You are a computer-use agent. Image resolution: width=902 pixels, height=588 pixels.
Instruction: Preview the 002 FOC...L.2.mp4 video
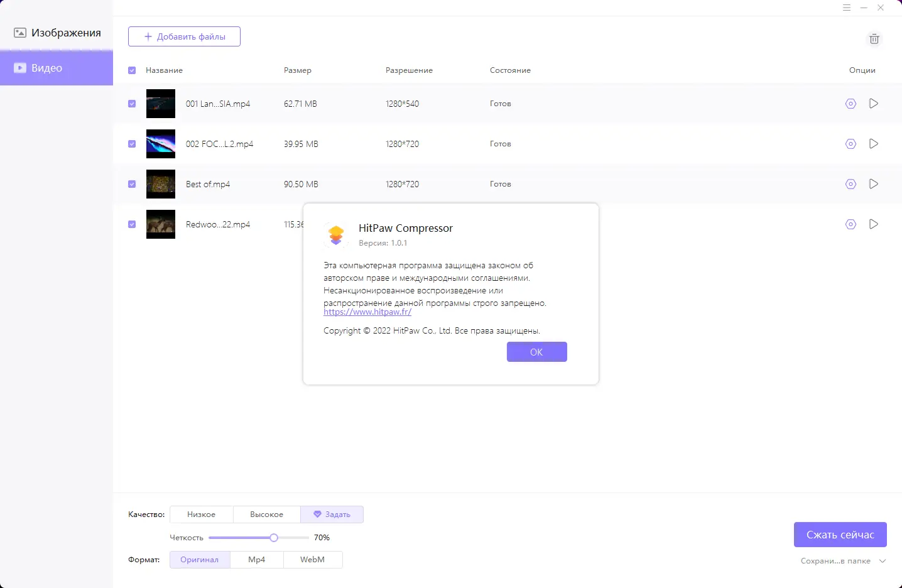(x=873, y=144)
